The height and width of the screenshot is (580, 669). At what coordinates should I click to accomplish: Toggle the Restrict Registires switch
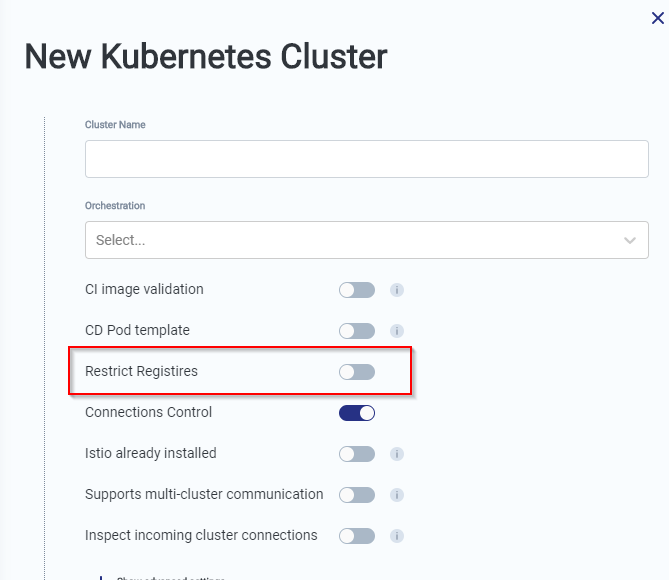click(357, 372)
